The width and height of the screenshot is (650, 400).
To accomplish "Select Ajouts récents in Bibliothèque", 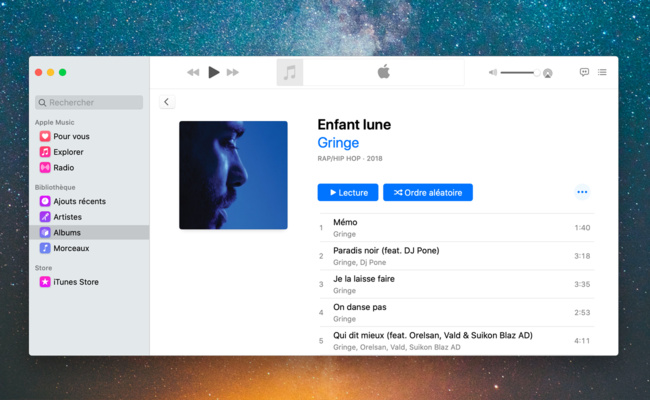I will (89, 201).
